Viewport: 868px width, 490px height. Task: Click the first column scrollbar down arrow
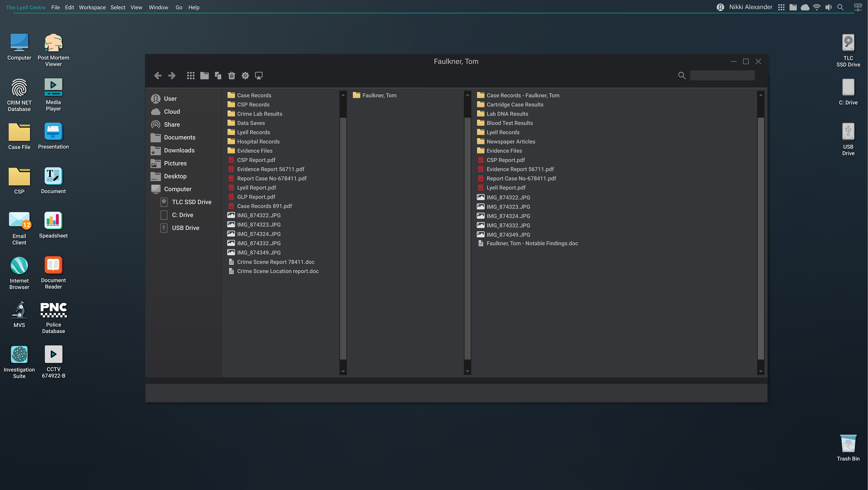click(x=343, y=371)
